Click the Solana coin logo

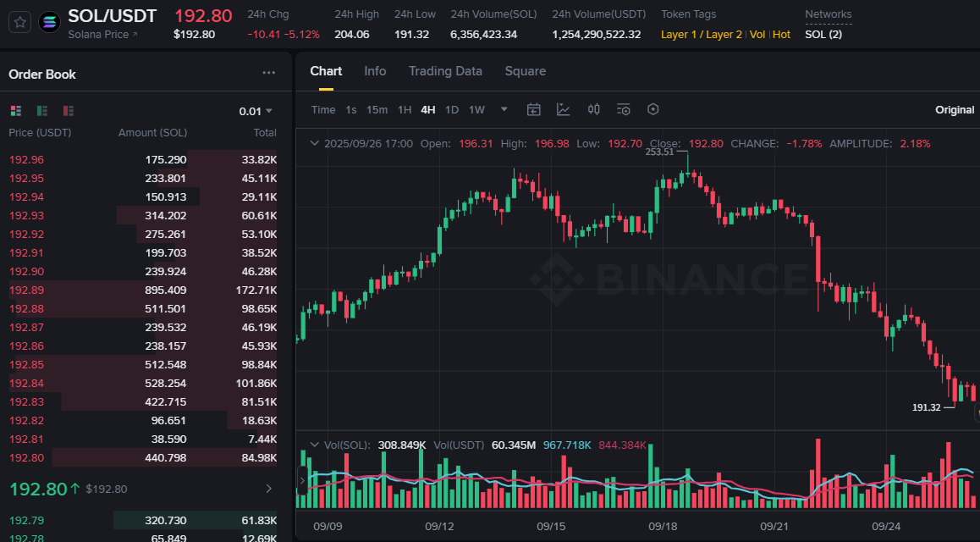tap(49, 23)
